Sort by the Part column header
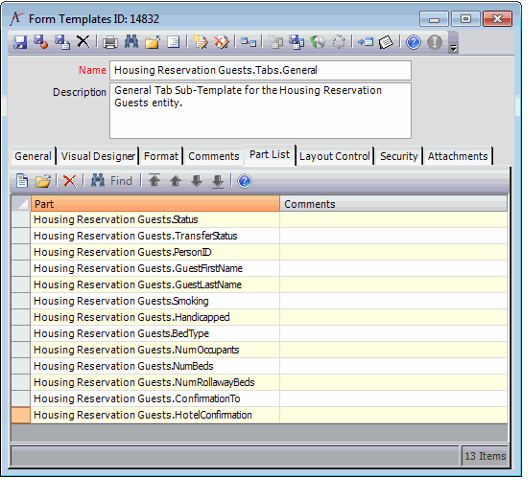This screenshot has width=528, height=482. [x=155, y=204]
